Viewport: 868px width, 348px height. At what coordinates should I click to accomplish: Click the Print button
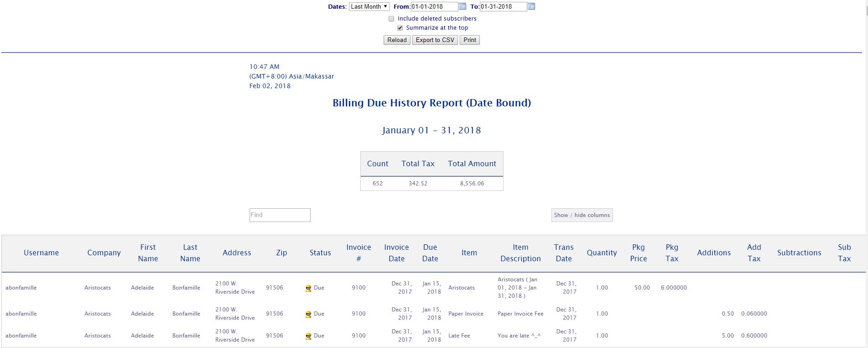coord(470,40)
